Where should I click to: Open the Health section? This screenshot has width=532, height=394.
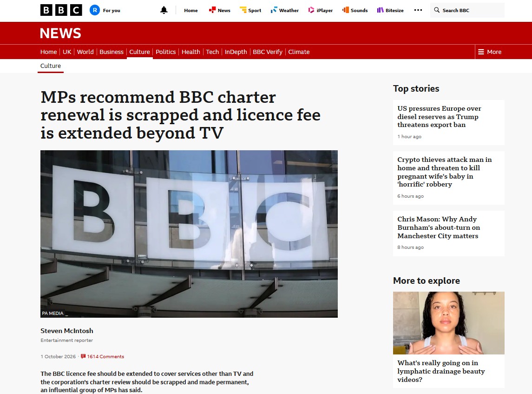tap(190, 52)
